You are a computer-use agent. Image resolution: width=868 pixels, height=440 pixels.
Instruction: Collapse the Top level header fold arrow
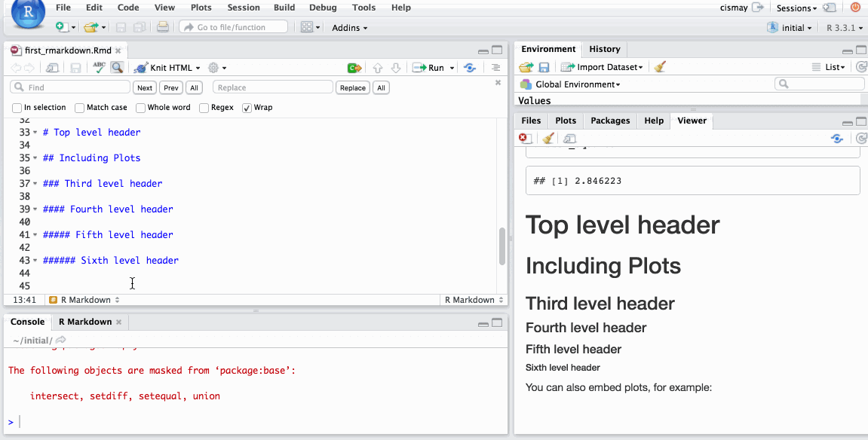(x=35, y=133)
